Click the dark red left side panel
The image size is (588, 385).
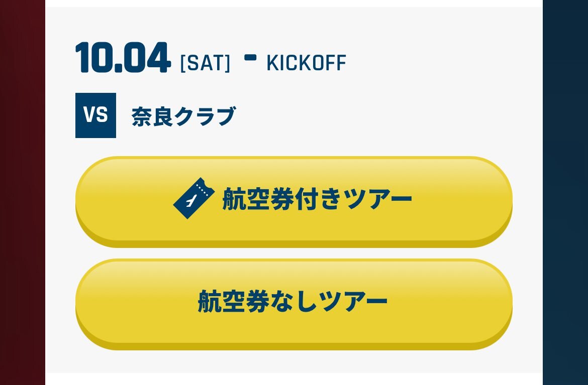23,193
